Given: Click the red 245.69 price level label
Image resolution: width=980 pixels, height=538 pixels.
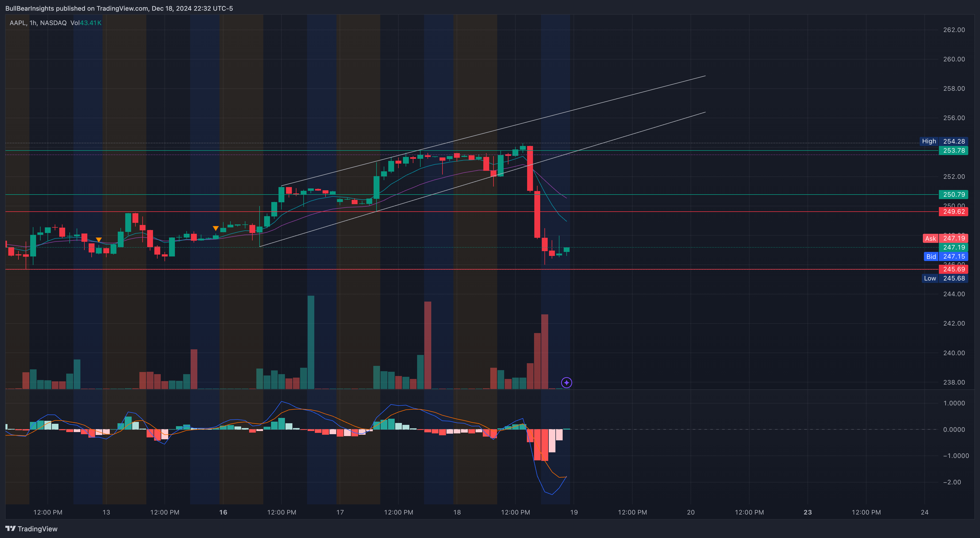Looking at the screenshot, I should [x=953, y=269].
